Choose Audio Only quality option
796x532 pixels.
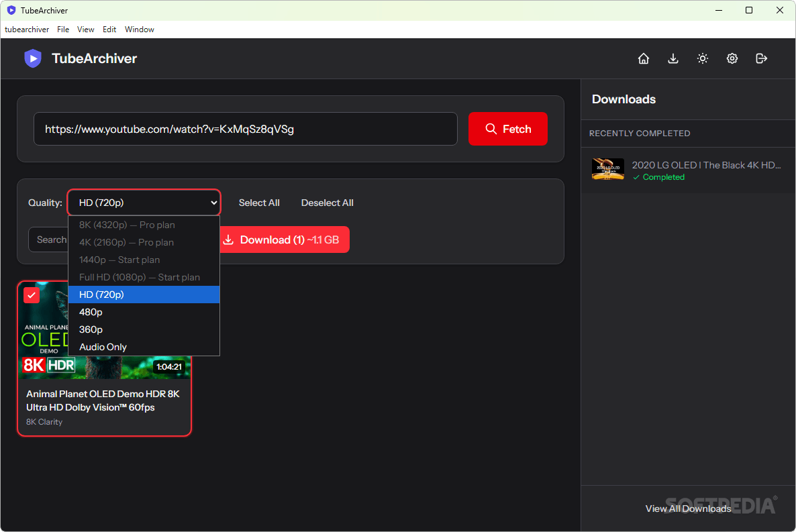pyautogui.click(x=144, y=347)
